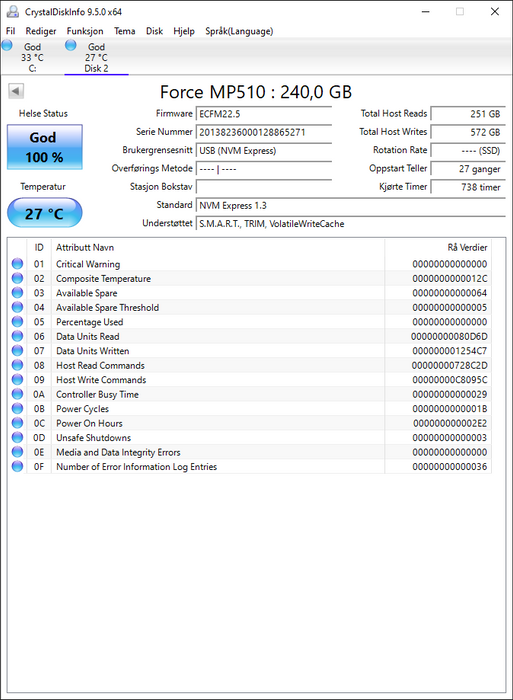This screenshot has height=700, width=513.
Task: Click the back arrow disk navigation button
Action: [x=16, y=91]
